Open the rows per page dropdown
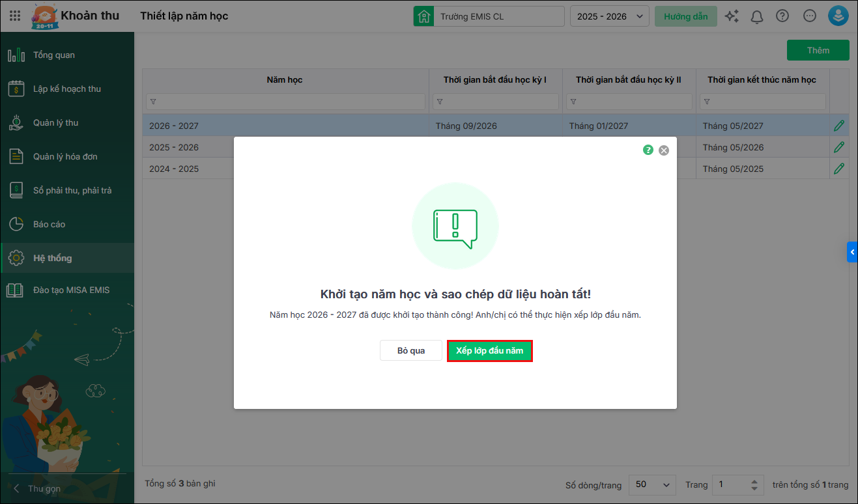This screenshot has height=504, width=858. click(x=652, y=484)
